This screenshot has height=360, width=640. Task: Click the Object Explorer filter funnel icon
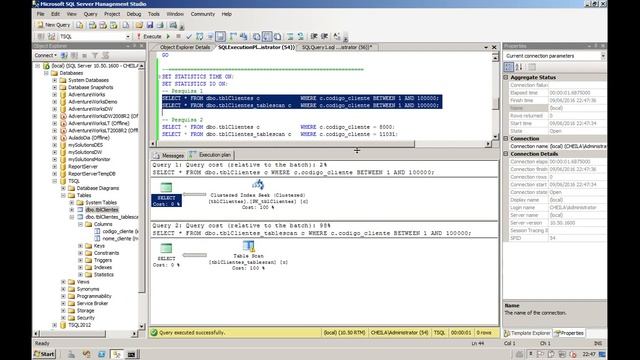pos(95,55)
